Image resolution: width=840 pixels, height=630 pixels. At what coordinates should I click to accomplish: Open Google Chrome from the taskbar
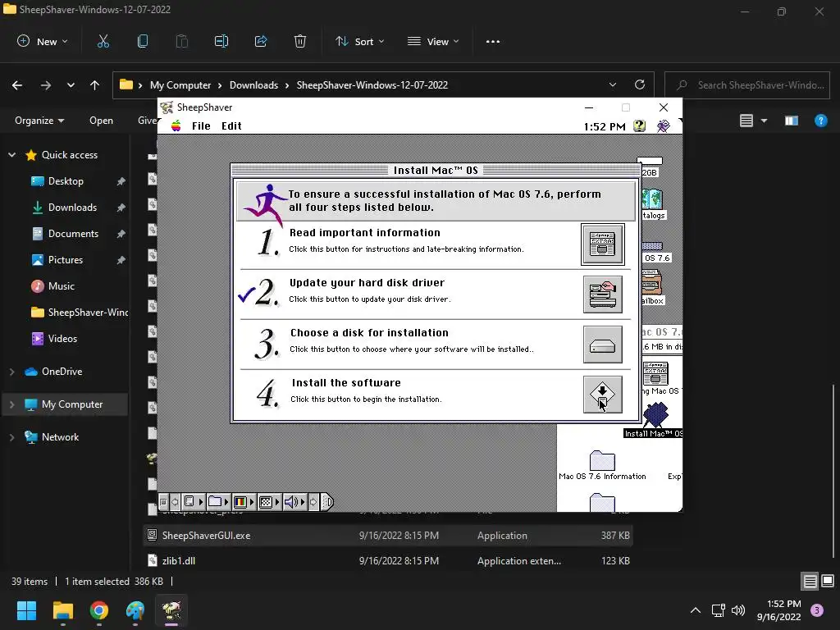99,610
